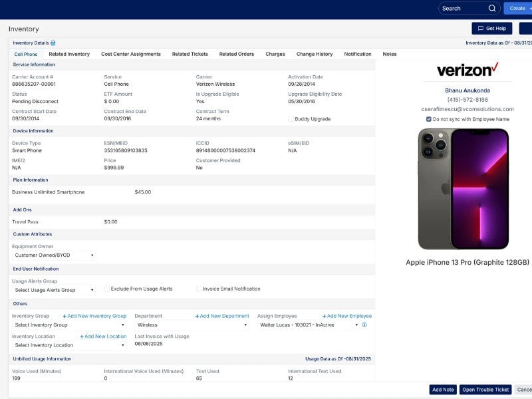Screen dimensions: 532x399
Task: Go to the Cost Center Assignments tab
Action: point(131,54)
